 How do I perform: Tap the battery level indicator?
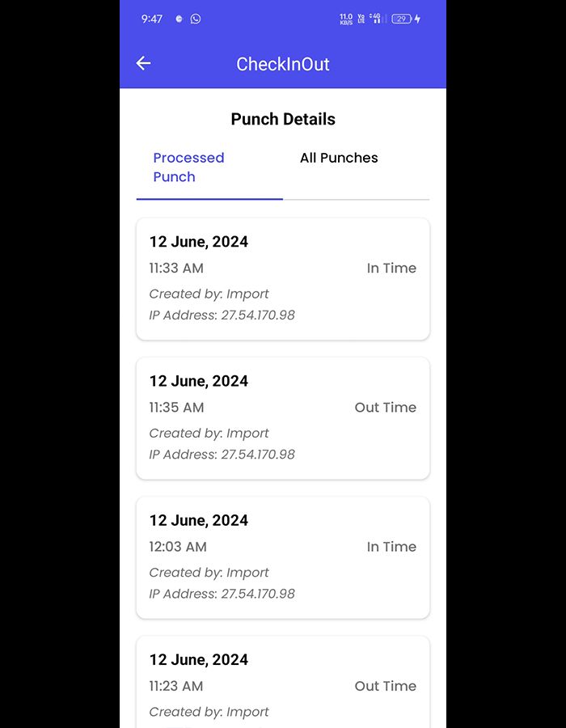pyautogui.click(x=401, y=19)
